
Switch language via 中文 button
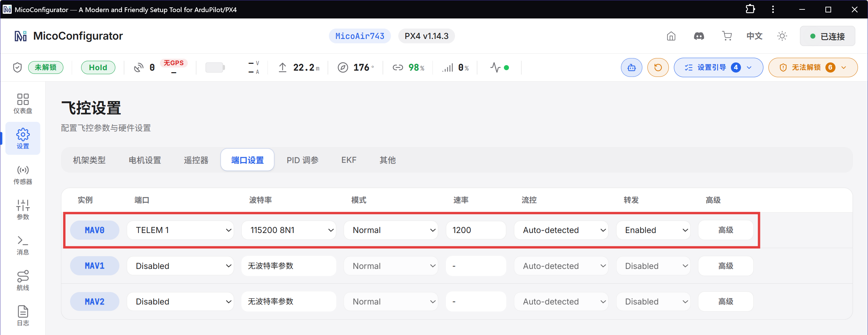tap(754, 36)
